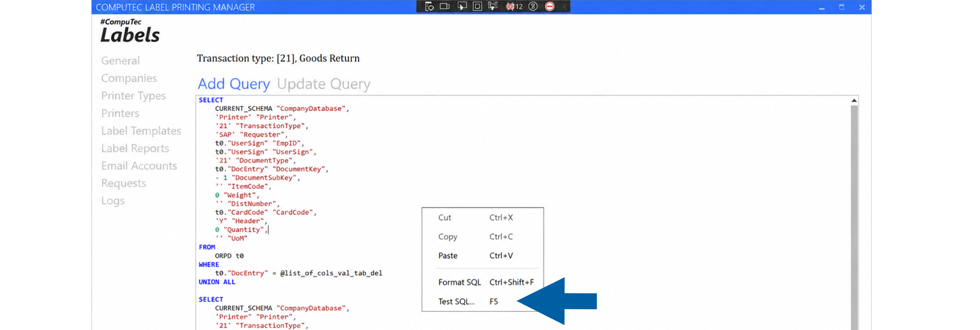Navigate to Printers in the sidebar

120,113
